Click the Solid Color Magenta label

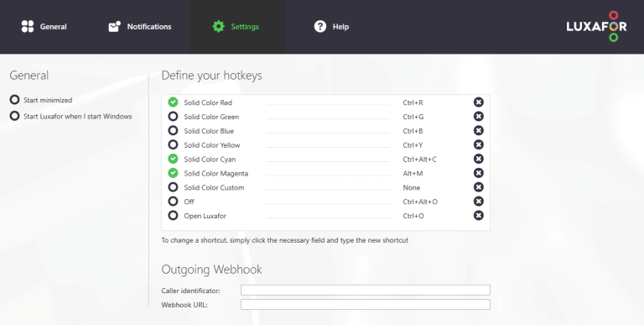coord(216,174)
